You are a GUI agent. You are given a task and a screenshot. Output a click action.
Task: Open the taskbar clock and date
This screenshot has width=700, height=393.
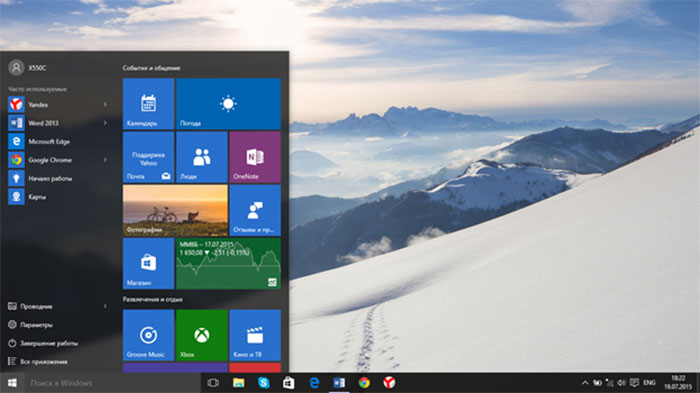click(678, 383)
